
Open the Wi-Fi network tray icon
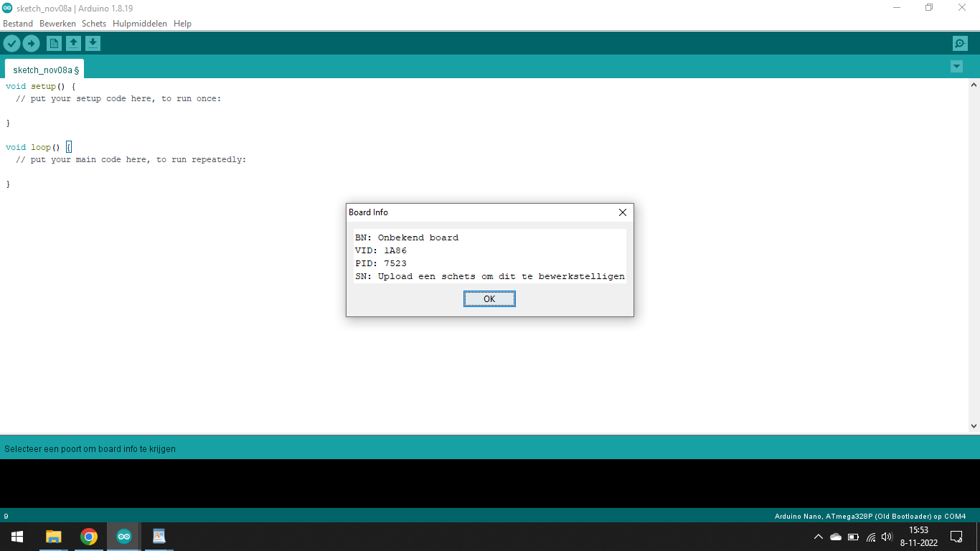(871, 537)
